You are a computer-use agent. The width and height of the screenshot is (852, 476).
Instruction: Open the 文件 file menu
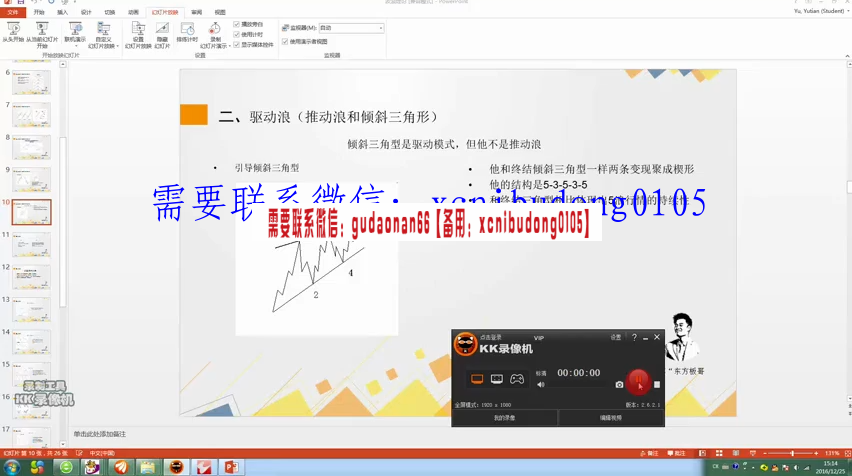pyautogui.click(x=12, y=13)
